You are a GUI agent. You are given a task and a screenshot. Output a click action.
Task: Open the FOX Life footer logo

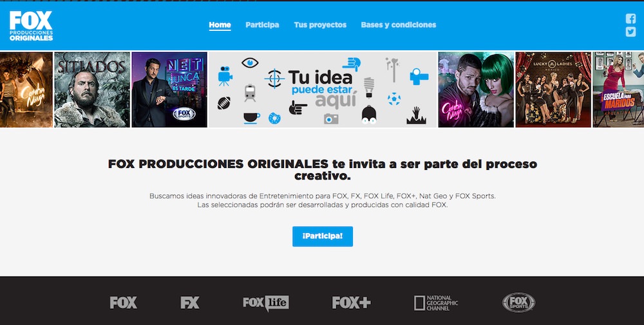pos(266,303)
